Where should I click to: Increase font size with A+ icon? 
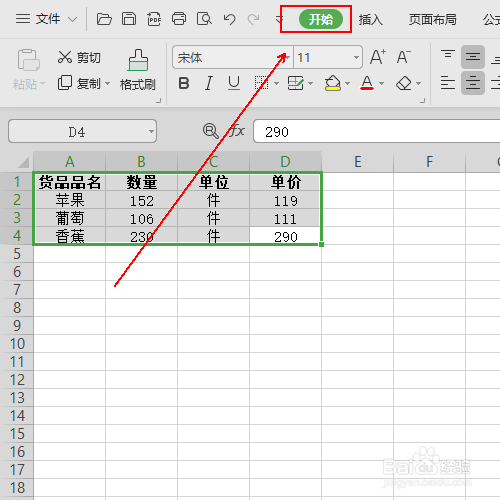[378, 57]
